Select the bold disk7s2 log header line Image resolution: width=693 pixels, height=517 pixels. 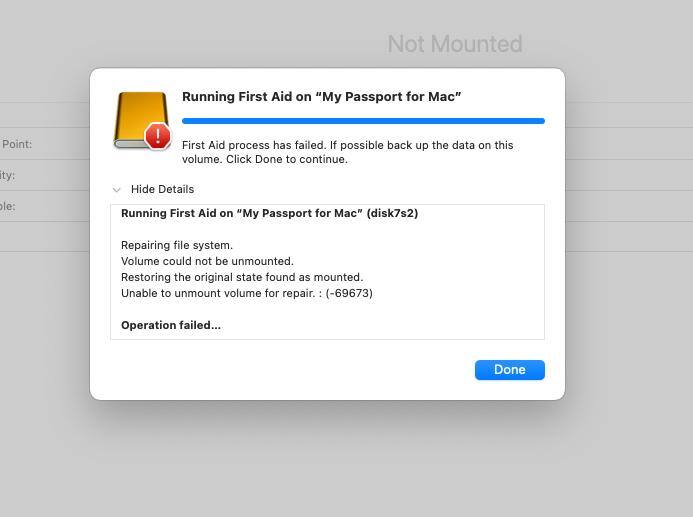(x=269, y=213)
